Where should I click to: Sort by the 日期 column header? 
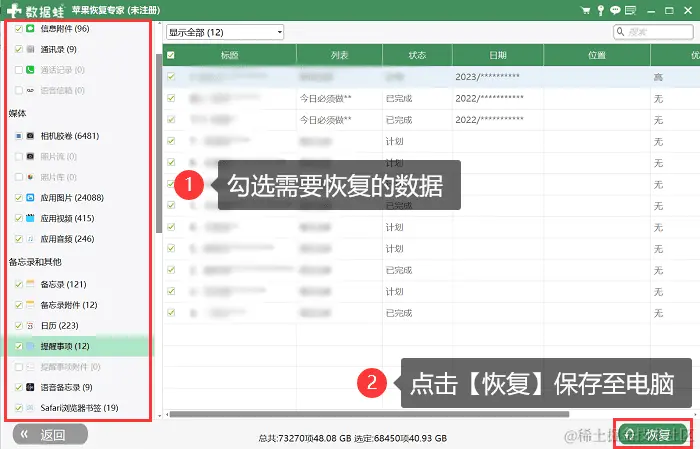(x=498, y=55)
